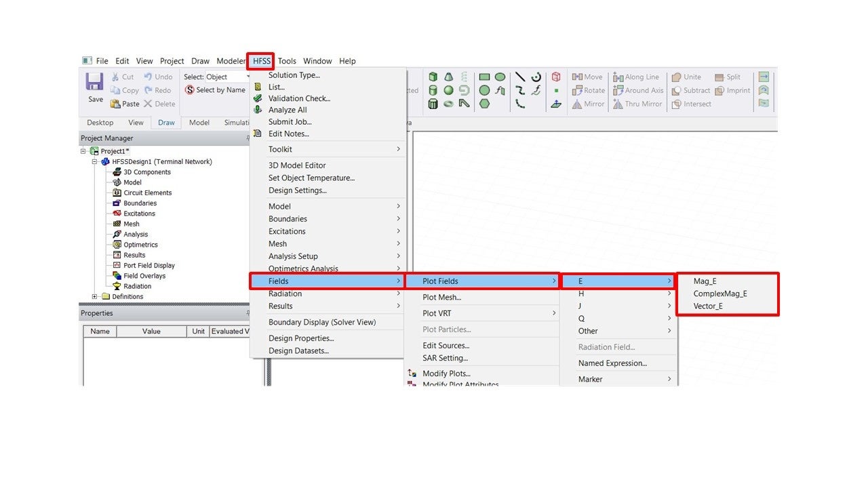The height and width of the screenshot is (488, 868).
Task: Click the Split button
Action: [x=728, y=77]
